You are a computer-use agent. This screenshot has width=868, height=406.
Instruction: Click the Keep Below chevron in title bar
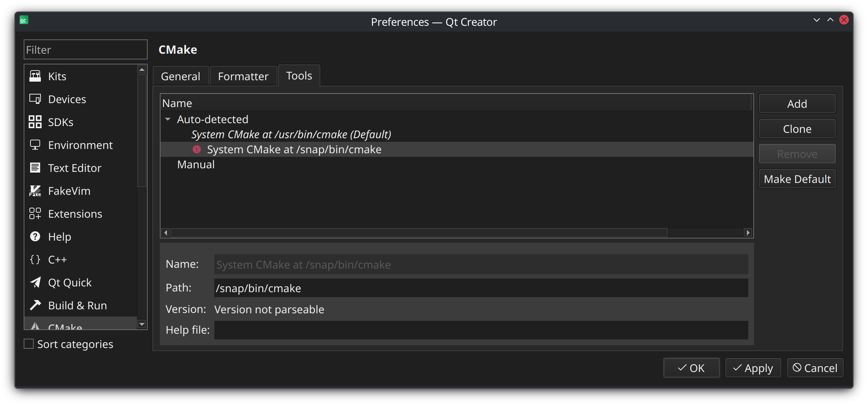click(817, 20)
